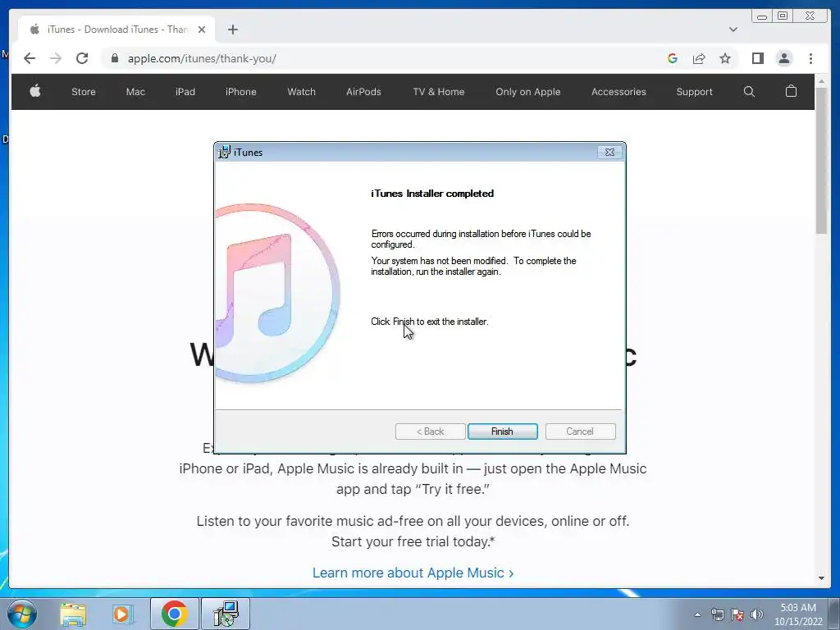
Task: Launch Windows Media Player from taskbar
Action: tap(122, 614)
